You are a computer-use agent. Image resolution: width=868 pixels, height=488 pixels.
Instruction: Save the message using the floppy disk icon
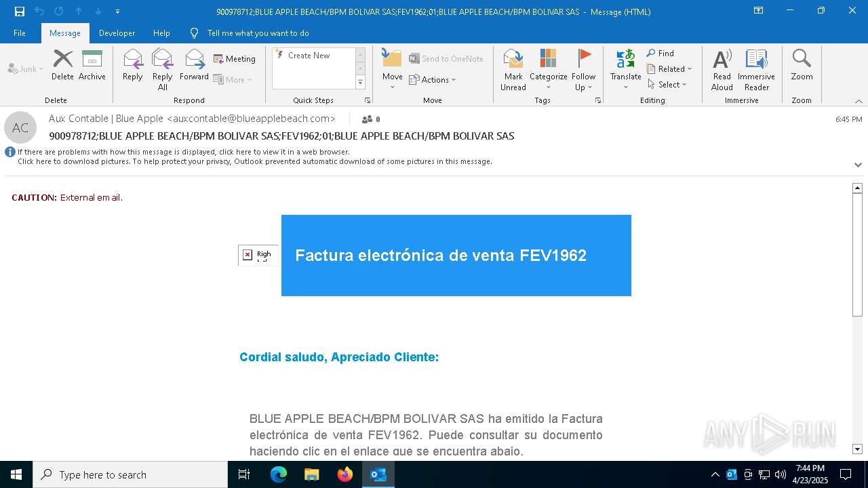coord(20,12)
